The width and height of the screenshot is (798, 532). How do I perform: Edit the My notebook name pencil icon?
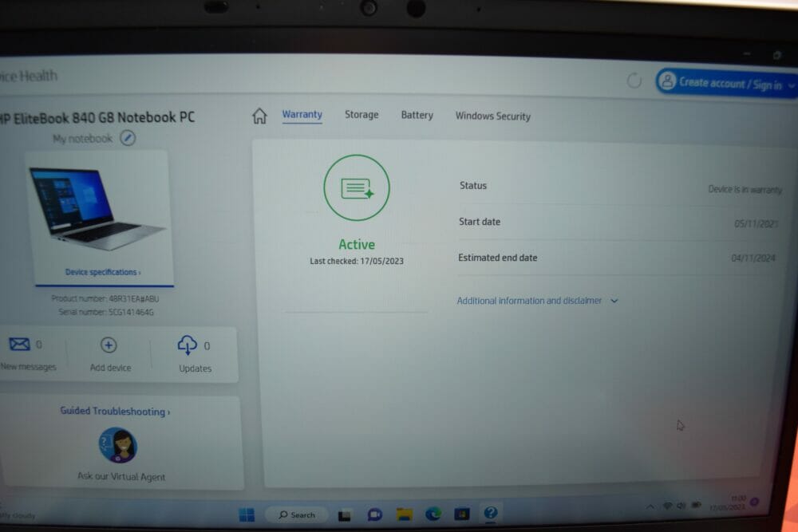click(128, 138)
